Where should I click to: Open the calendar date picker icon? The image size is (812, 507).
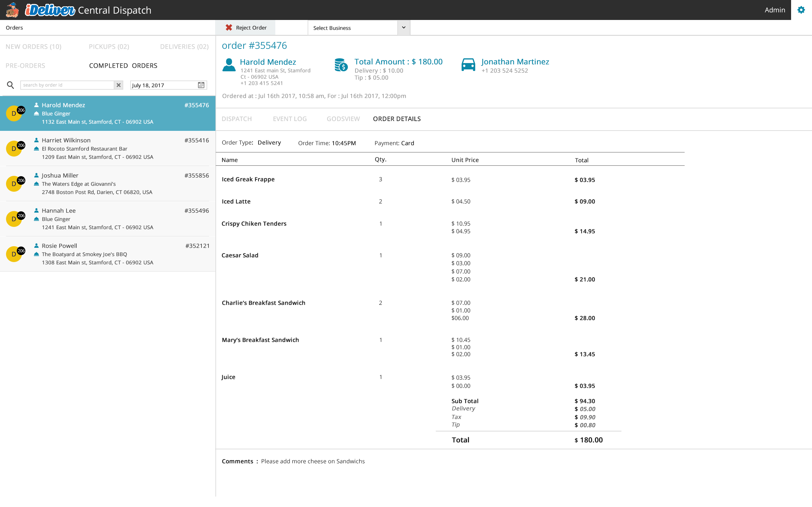[x=201, y=85]
